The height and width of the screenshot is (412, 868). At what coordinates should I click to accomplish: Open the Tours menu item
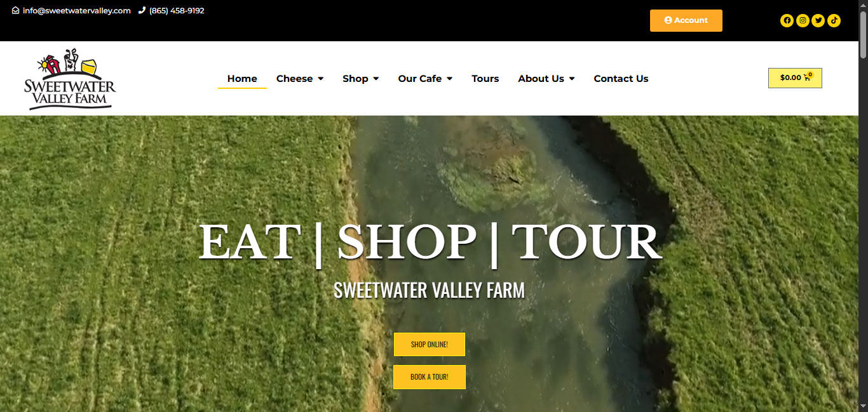tap(485, 79)
